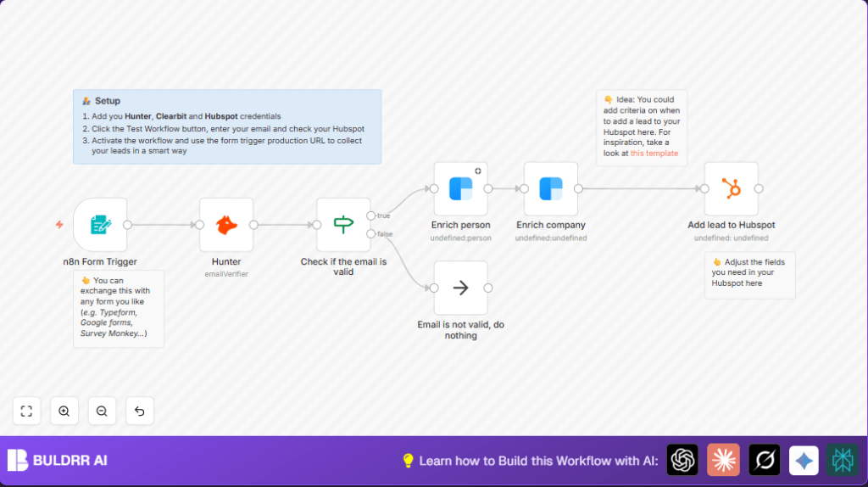The image size is (868, 487).
Task: Click the 'Learn how to Build this Workflow' text
Action: 538,461
